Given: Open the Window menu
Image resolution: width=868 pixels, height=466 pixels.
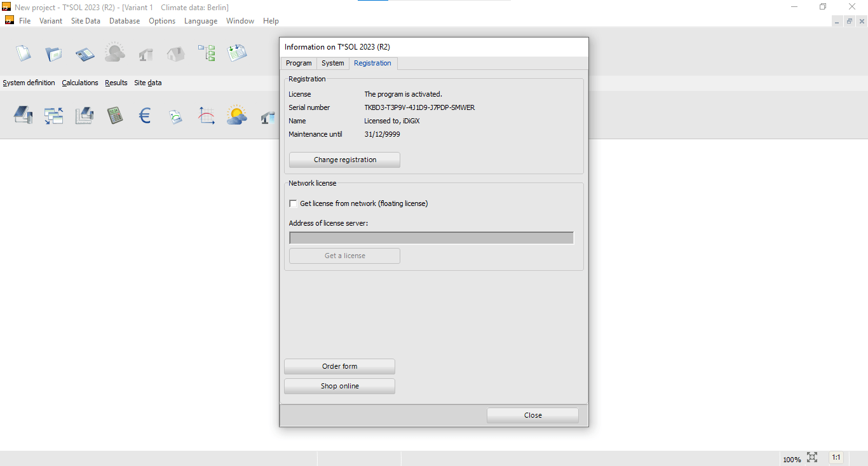Looking at the screenshot, I should (240, 21).
